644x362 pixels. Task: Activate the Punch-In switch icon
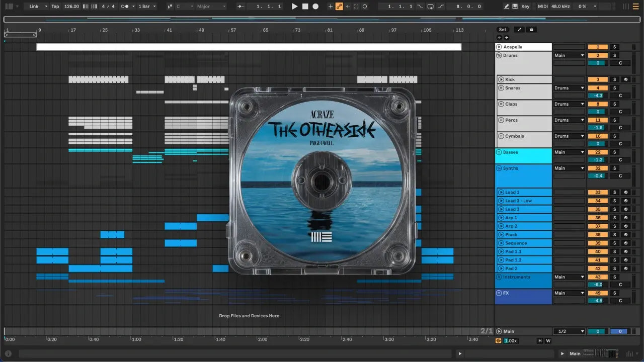pos(421,7)
